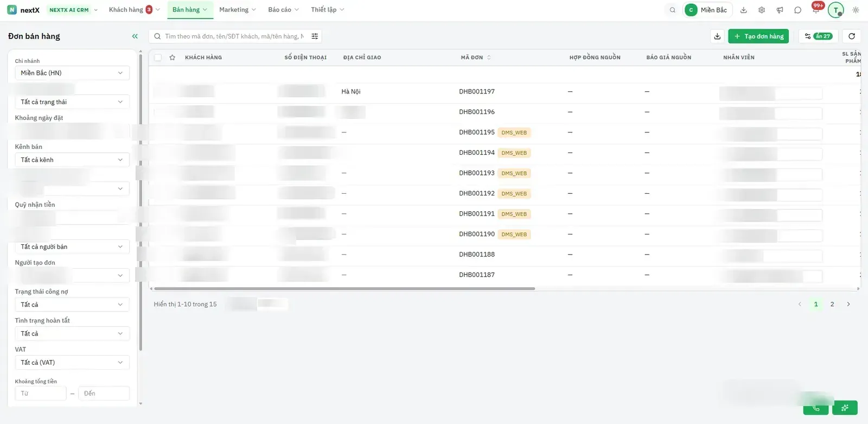Collapse the filter sidebar with double-chevron icon
This screenshot has height=424, width=868.
pos(135,36)
